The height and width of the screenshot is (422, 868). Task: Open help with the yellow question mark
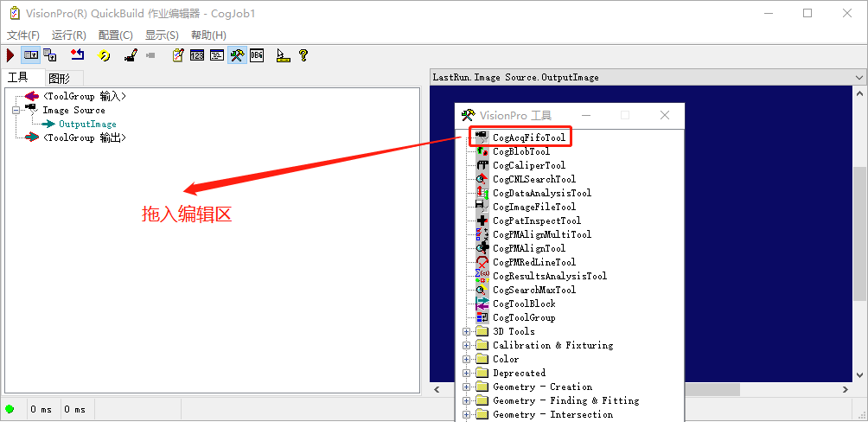pos(303,55)
